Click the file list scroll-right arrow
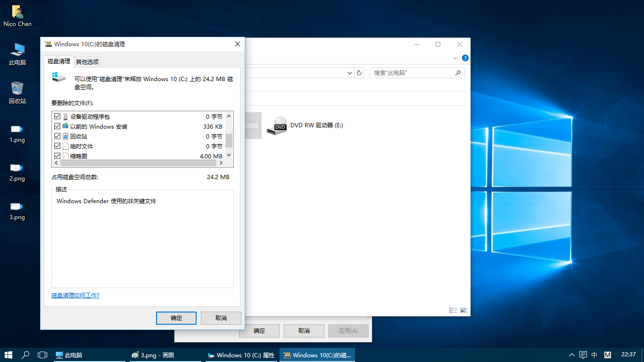The width and height of the screenshot is (644, 362). (221, 163)
